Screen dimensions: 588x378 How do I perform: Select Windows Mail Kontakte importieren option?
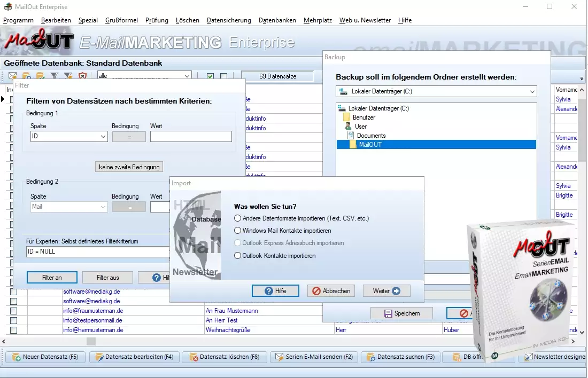point(237,231)
